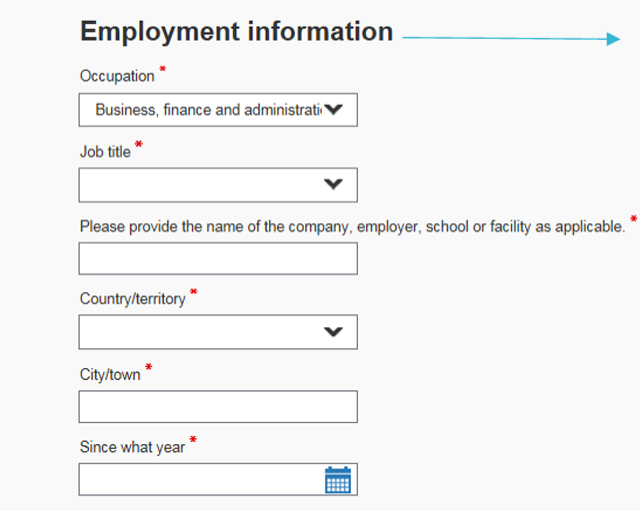Click the Occupation field label

[117, 77]
